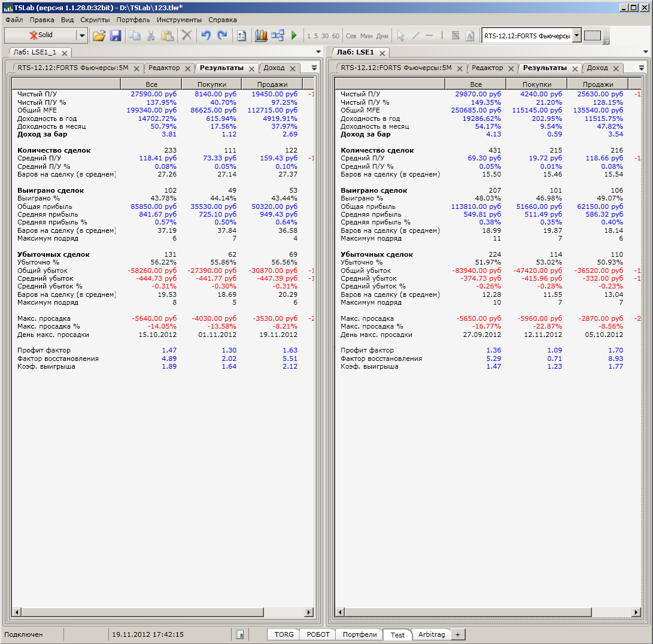
Task: Open the chart icon in the toolbar
Action: [260, 36]
